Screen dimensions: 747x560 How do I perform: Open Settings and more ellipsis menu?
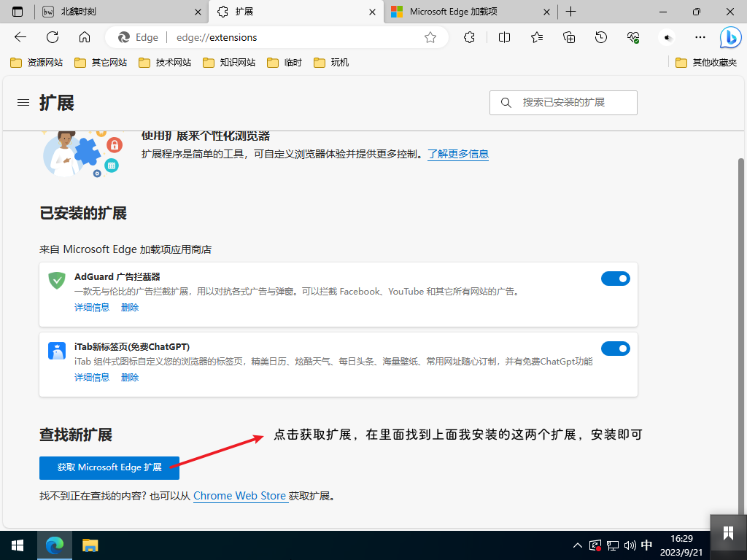700,37
